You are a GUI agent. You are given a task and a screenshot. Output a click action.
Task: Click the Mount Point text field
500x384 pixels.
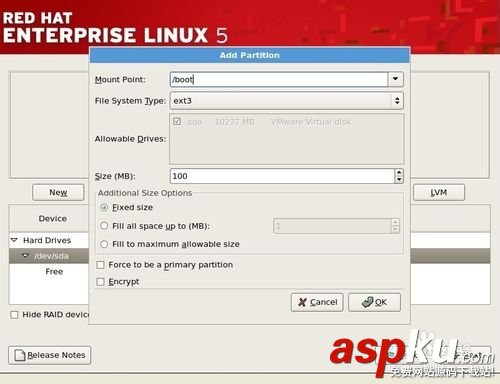coord(279,79)
